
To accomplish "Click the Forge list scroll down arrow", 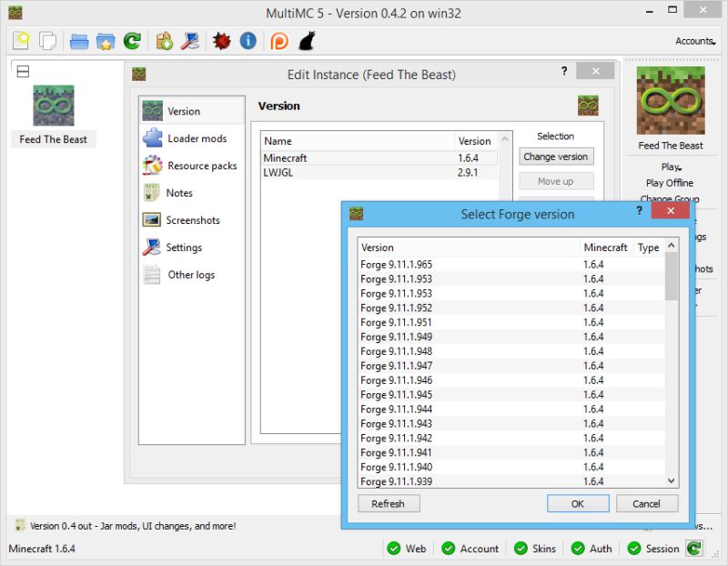I will [672, 480].
